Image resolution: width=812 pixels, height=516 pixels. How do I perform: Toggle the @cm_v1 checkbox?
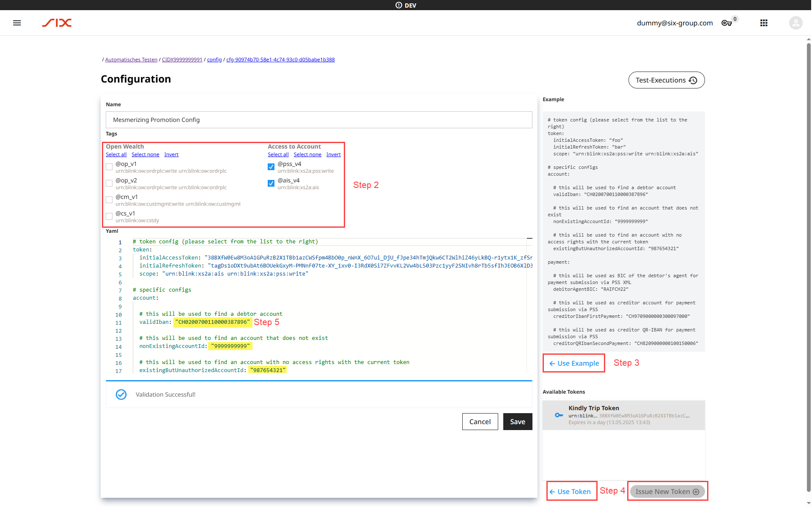click(x=109, y=200)
